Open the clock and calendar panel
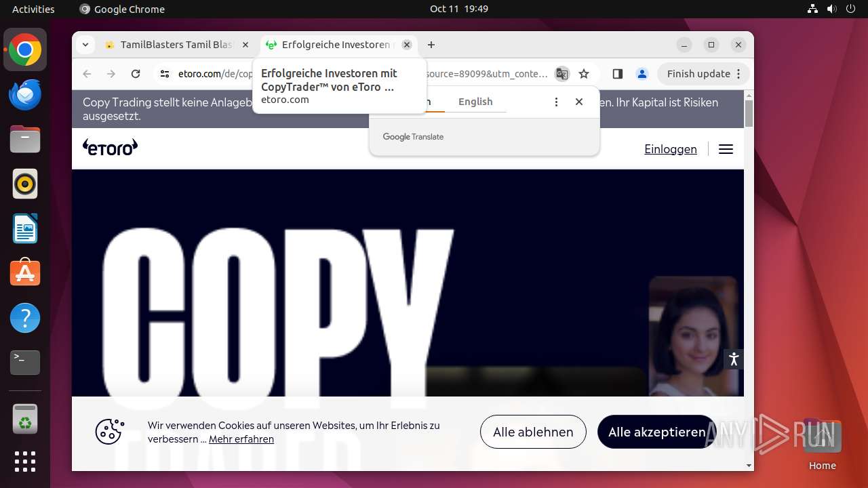Viewport: 868px width, 488px height. pyautogui.click(x=459, y=9)
